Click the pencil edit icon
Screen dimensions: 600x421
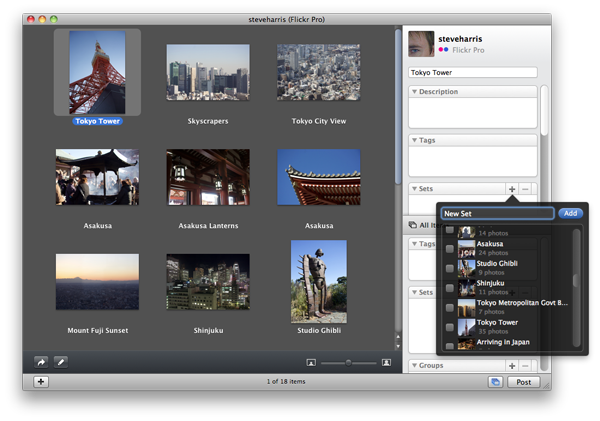[61, 362]
